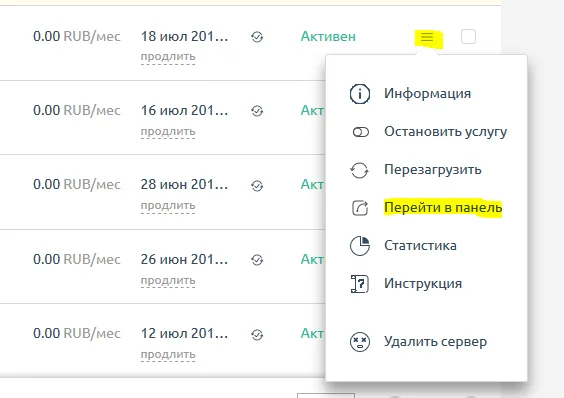Click продлить under 12 июл date
564x398 pixels.
click(168, 355)
